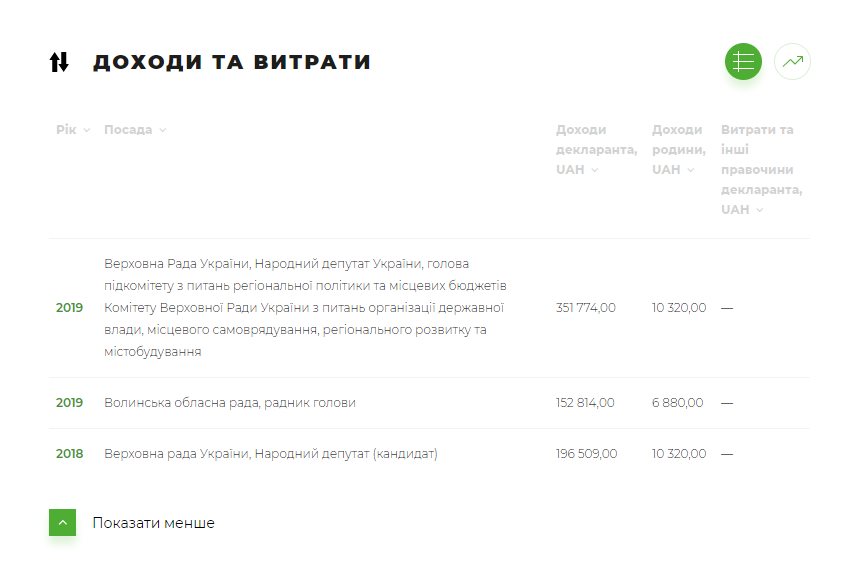Open the 2019 Волинська обласна рада year link
The image size is (841, 579).
pyautogui.click(x=70, y=403)
